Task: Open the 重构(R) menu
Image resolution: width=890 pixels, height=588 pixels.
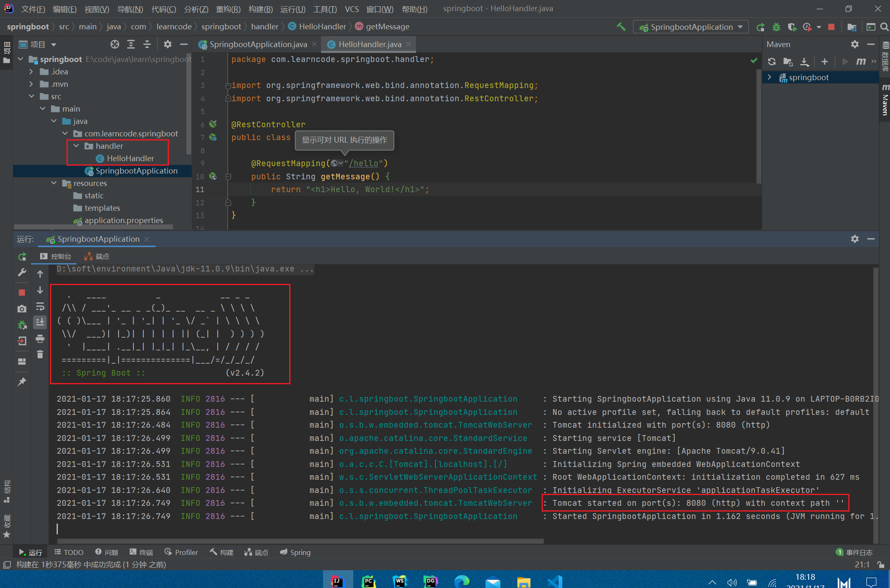Action: pos(228,9)
